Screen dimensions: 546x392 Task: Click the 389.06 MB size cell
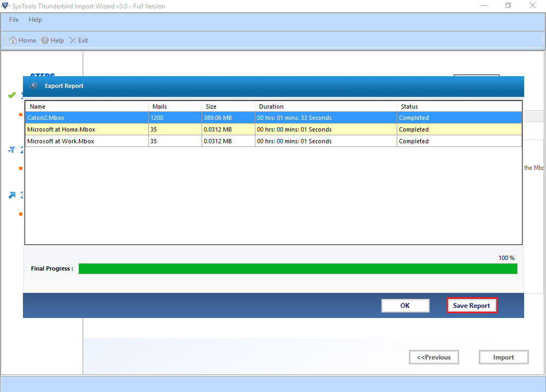click(x=228, y=118)
